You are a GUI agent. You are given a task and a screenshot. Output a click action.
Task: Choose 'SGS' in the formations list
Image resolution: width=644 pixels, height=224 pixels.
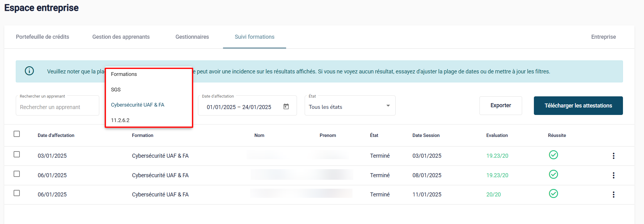(x=116, y=90)
